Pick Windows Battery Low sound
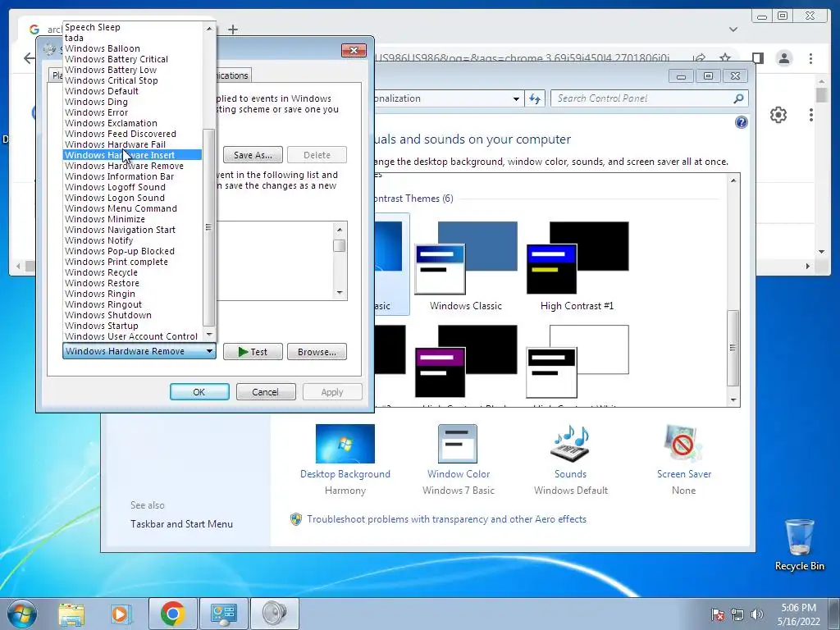Viewport: 840px width, 630px height. (x=132, y=70)
